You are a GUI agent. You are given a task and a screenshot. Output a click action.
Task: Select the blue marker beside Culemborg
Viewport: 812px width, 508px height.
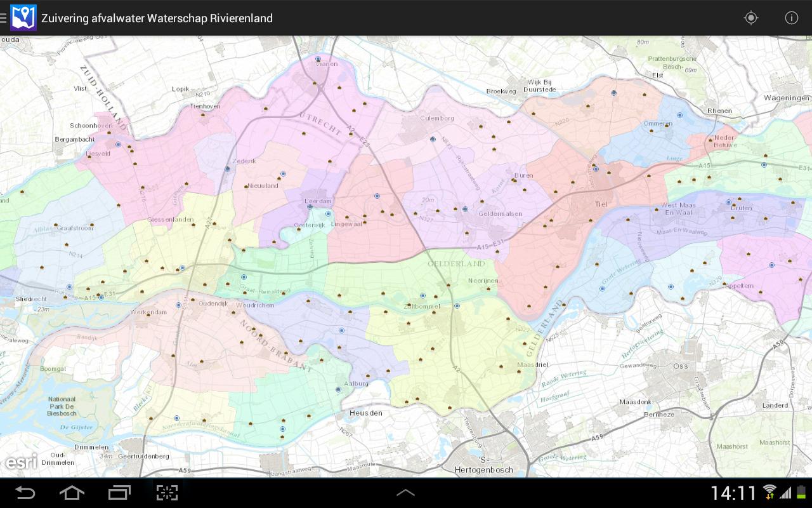click(x=433, y=138)
